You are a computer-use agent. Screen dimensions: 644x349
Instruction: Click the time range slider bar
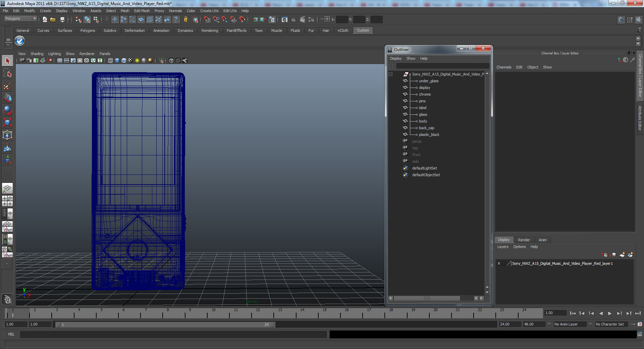pyautogui.click(x=164, y=325)
